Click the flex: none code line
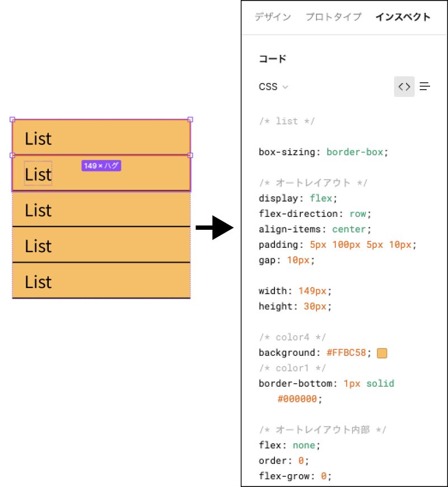Image resolution: width=448 pixels, height=487 pixels. click(290, 445)
